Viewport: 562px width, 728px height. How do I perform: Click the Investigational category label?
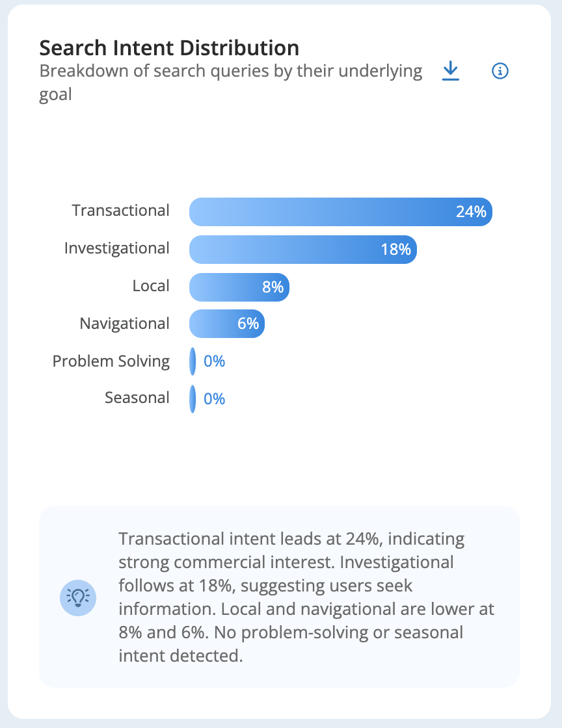[116, 248]
